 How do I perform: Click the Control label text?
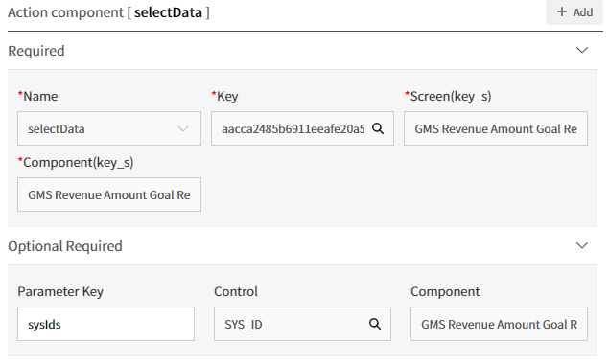tap(236, 291)
